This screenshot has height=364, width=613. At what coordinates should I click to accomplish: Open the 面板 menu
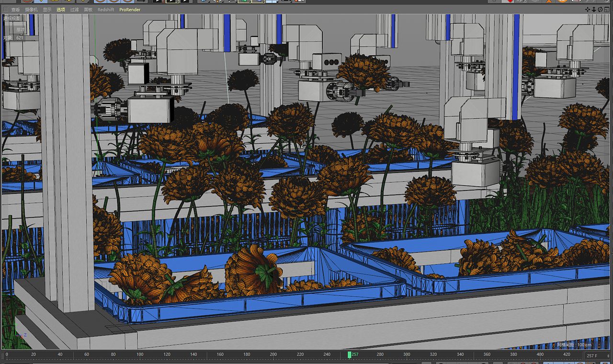pyautogui.click(x=88, y=10)
